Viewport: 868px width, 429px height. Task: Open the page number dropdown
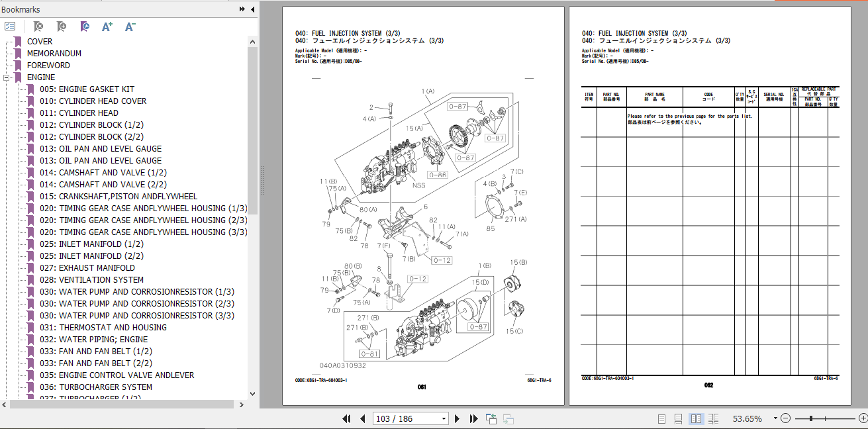pyautogui.click(x=444, y=418)
